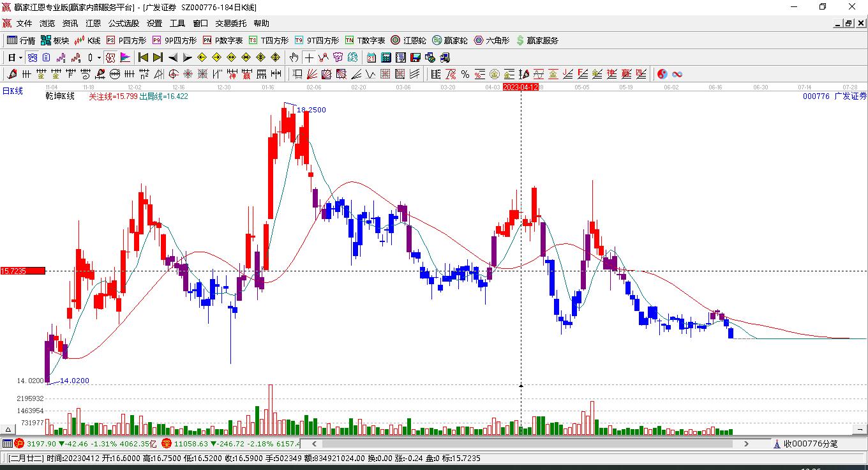Click the pink flag chart icon
This screenshot has width=868, height=470.
125,57
